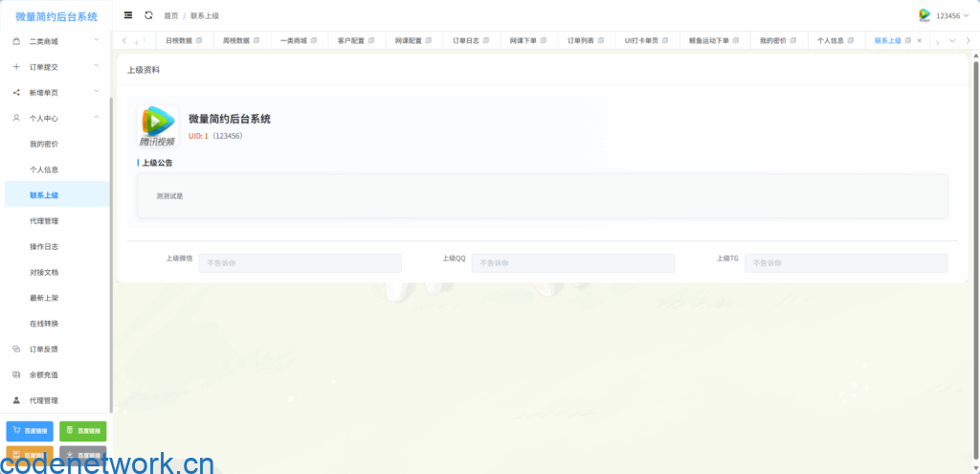Close the 联系上级 tab
Image resolution: width=980 pixels, height=474 pixels.
[920, 41]
